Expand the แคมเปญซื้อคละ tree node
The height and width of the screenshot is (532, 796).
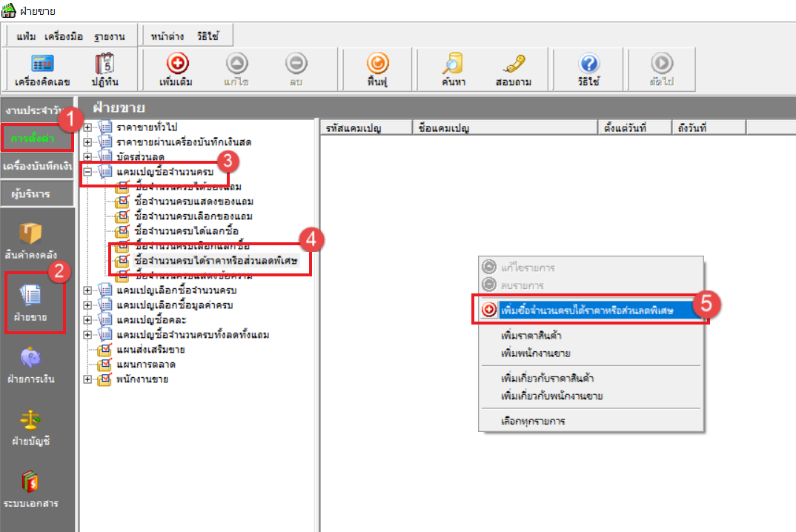[88, 320]
